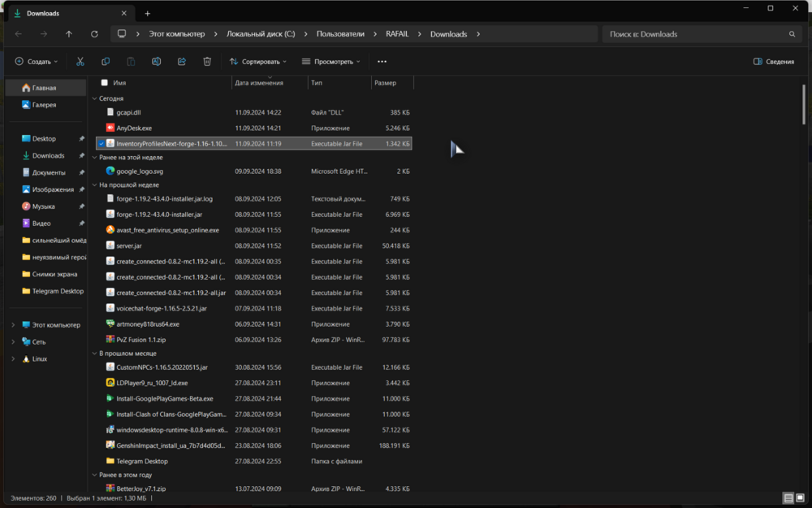Sort by Размер column header

392,83
